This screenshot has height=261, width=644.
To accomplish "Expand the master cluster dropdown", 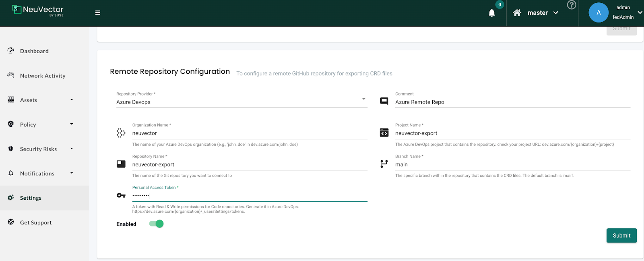I will click(556, 13).
